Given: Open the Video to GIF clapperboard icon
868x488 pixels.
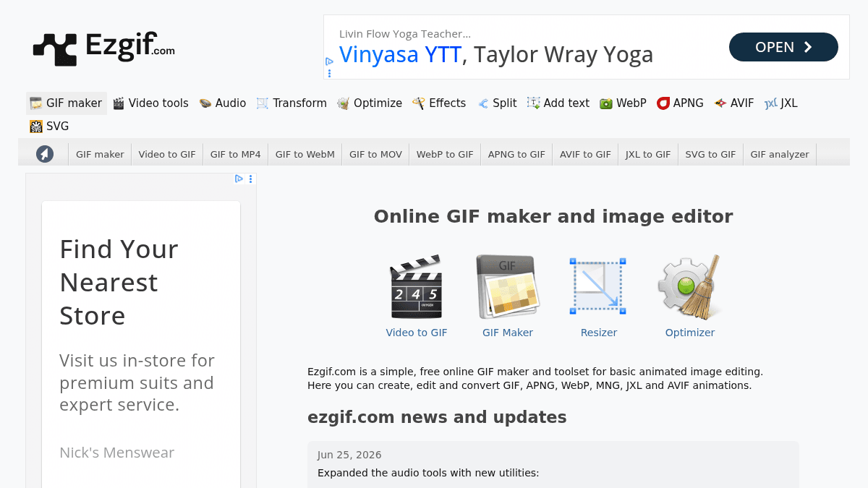Looking at the screenshot, I should (x=416, y=287).
